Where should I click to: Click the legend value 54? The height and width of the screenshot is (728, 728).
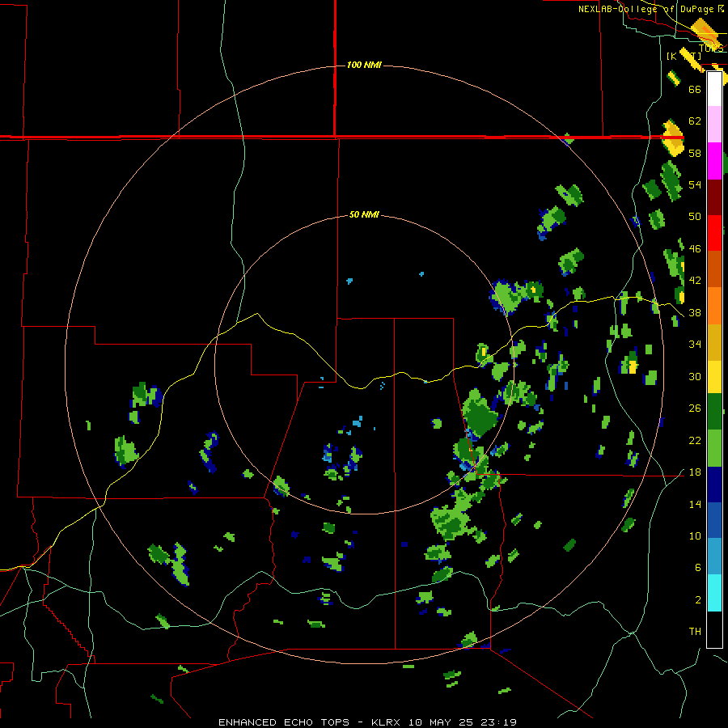[x=695, y=184]
